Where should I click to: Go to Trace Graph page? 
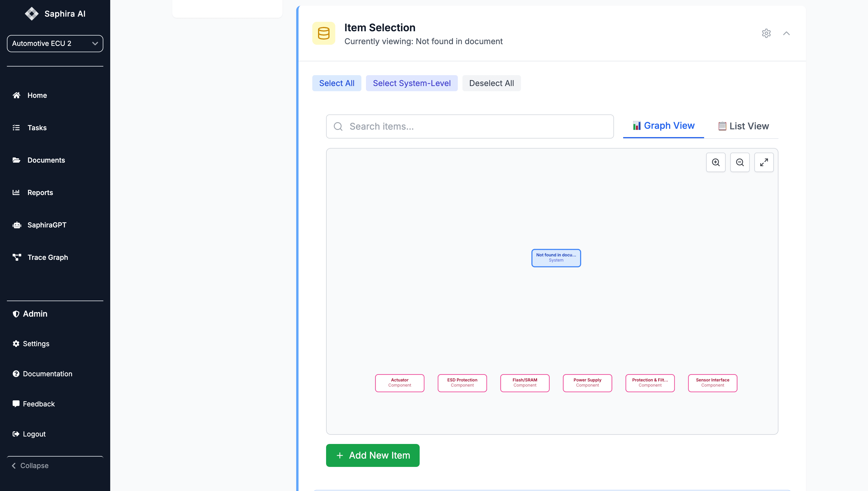pos(47,257)
